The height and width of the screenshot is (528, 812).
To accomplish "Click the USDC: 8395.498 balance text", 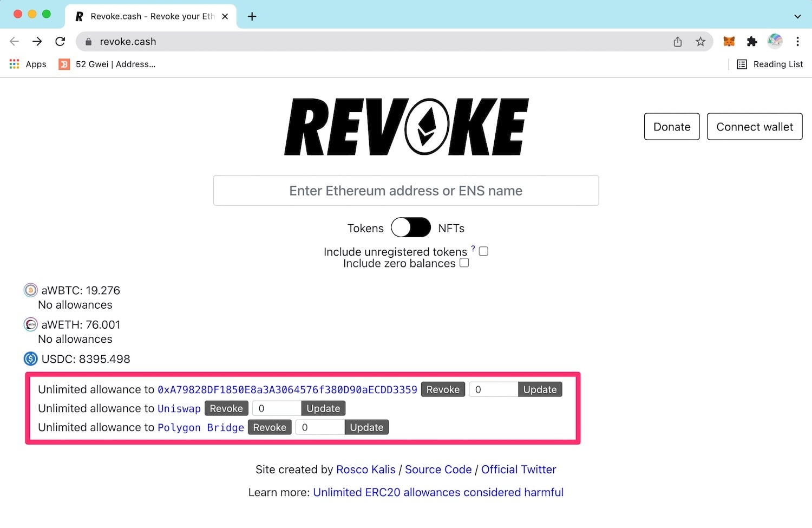I will click(x=86, y=358).
